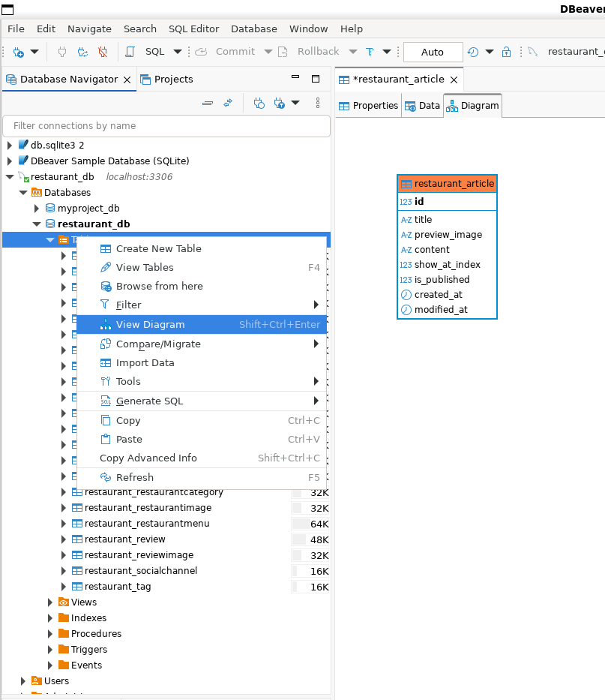Expand DBeaver Sample Database node
605x700 pixels.
pos(9,161)
